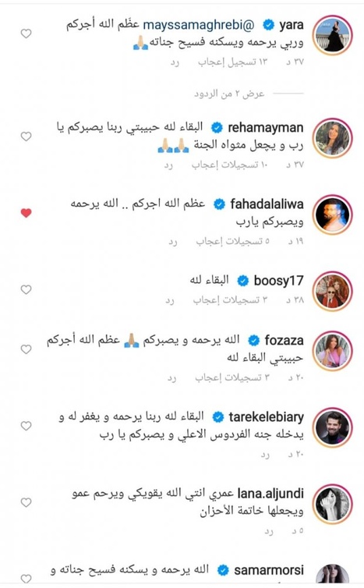Like tarekelebiary's comment with heart icon
The height and width of the screenshot is (588, 364).
click(x=26, y=426)
